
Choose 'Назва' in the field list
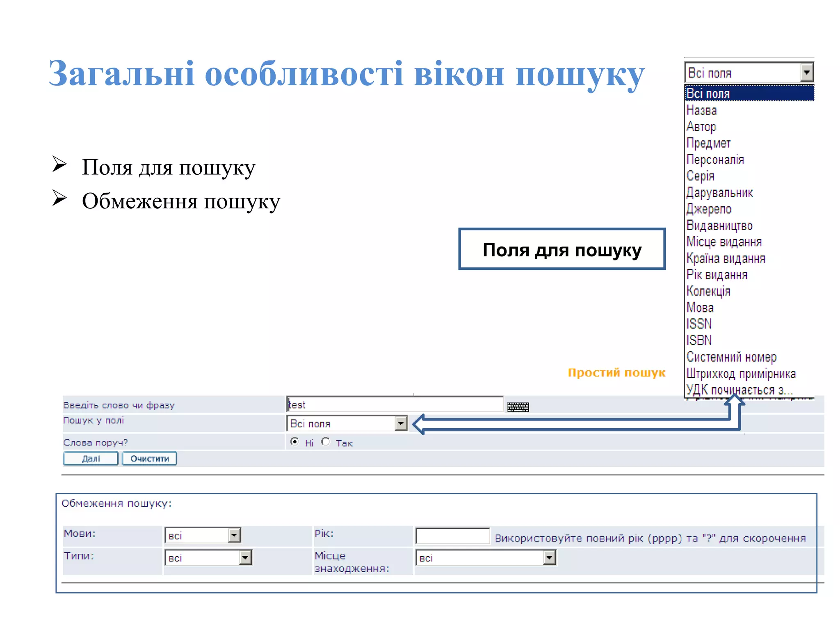tap(749, 110)
